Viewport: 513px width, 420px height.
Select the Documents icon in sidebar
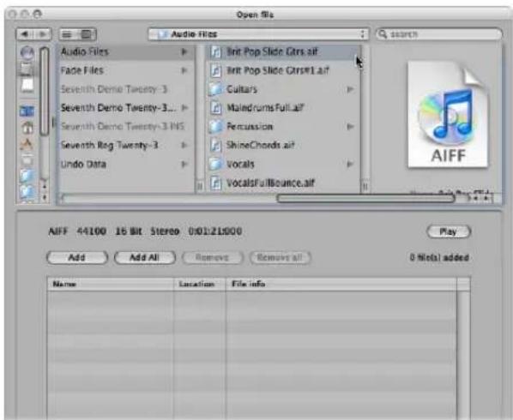[x=27, y=160]
